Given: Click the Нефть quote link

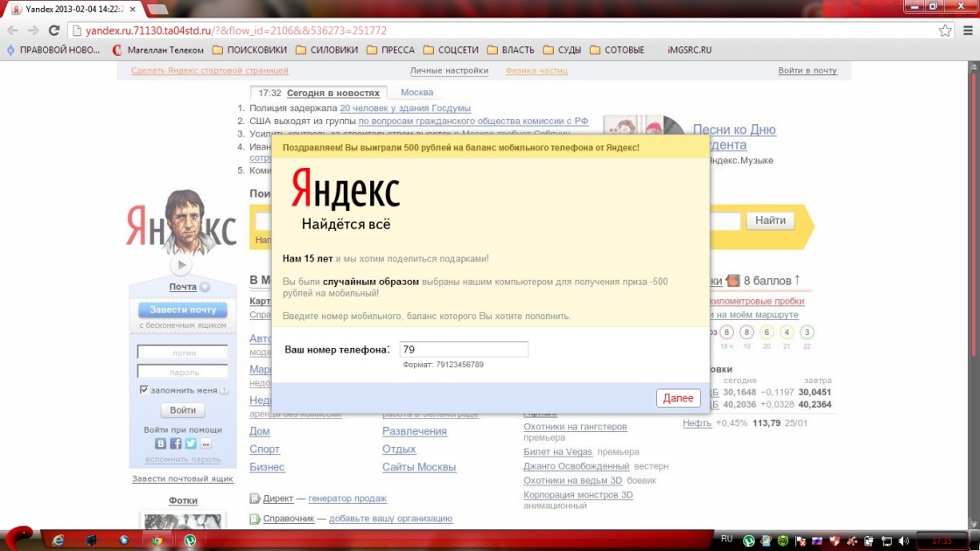Looking at the screenshot, I should (696, 423).
